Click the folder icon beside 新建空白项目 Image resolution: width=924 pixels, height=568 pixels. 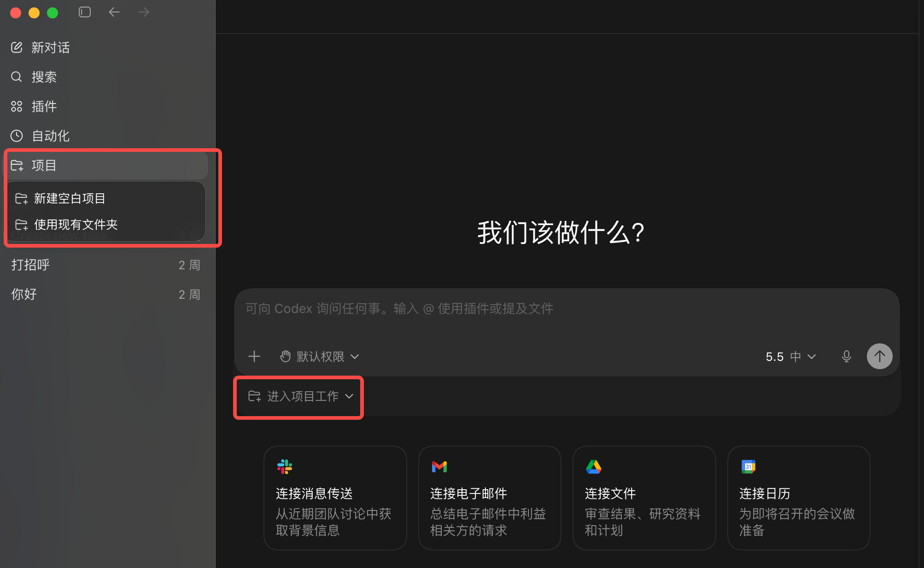(21, 198)
